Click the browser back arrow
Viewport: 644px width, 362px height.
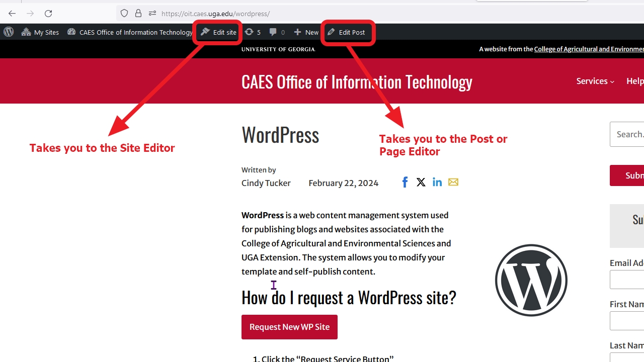12,14
